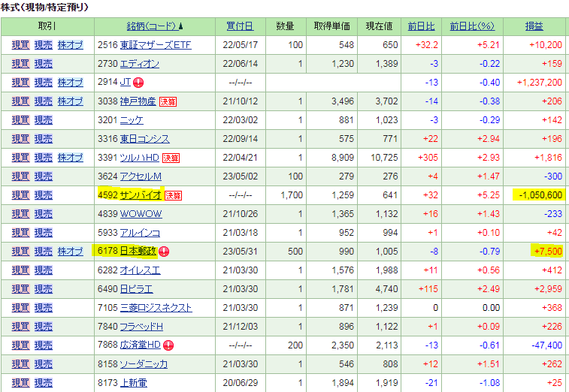569x392 pixels.
Task: Open 日ピラ工 stock page
Action: (x=137, y=289)
